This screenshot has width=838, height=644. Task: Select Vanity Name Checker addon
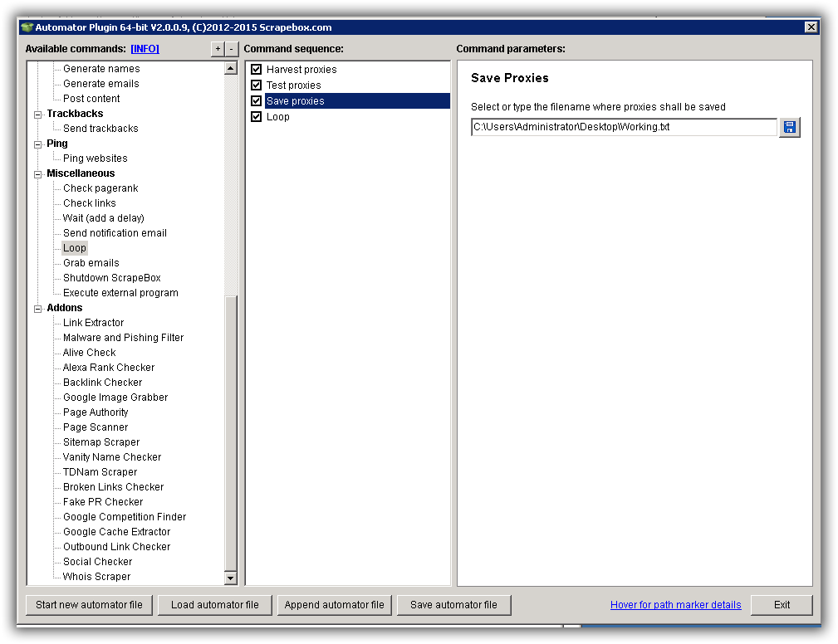click(112, 457)
